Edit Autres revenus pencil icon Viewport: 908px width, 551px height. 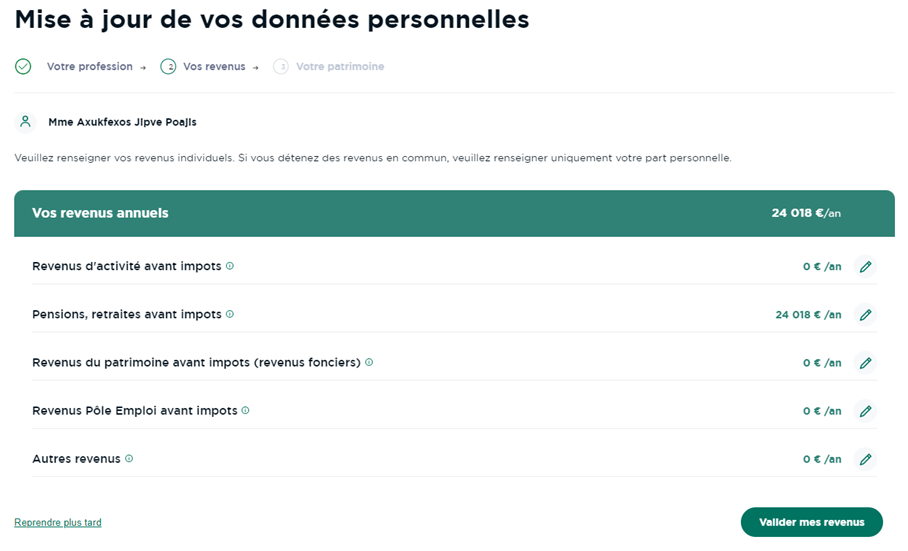coord(865,459)
